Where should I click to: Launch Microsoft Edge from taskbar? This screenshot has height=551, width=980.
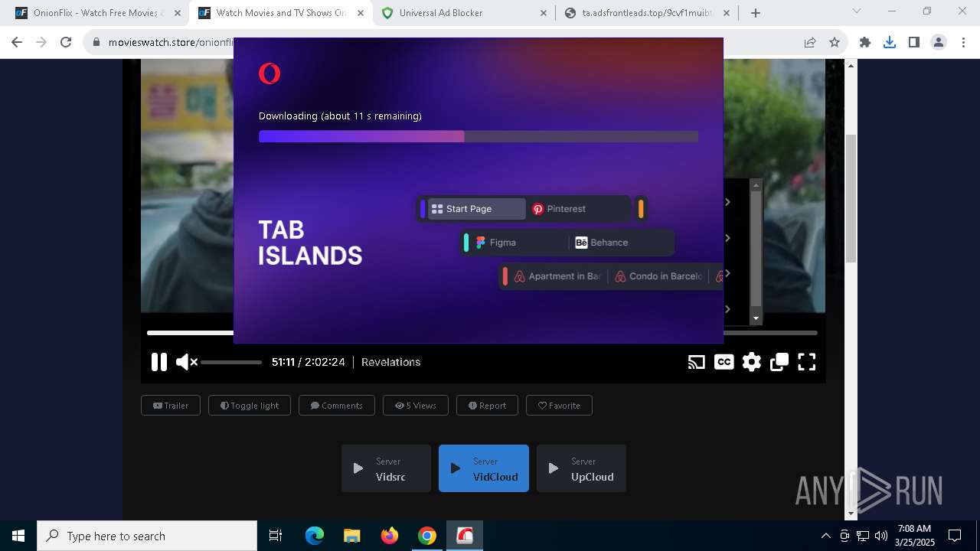[x=315, y=536]
